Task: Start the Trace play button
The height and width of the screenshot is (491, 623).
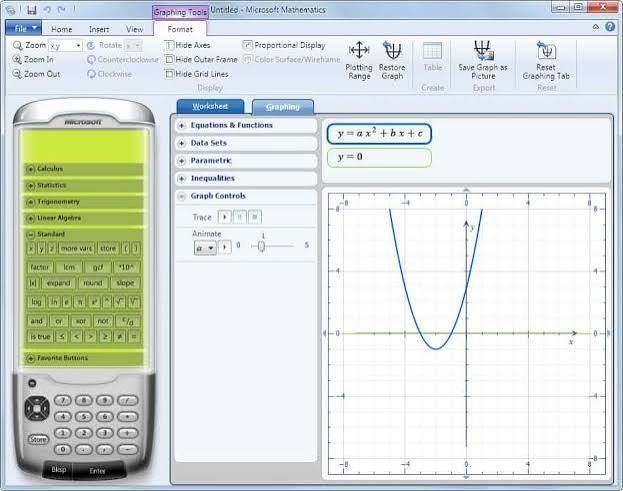Action: point(224,217)
